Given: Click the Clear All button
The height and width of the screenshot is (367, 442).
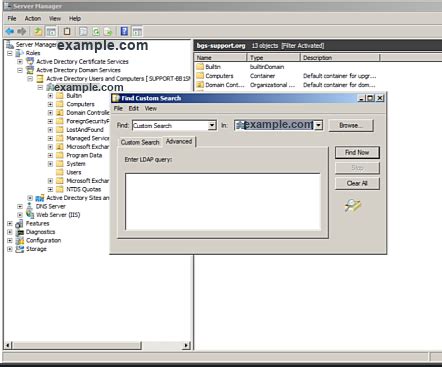Looking at the screenshot, I should [357, 183].
